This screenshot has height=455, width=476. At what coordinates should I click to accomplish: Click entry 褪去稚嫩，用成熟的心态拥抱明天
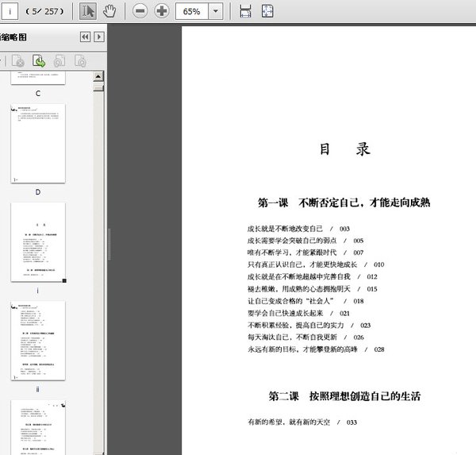point(313,289)
